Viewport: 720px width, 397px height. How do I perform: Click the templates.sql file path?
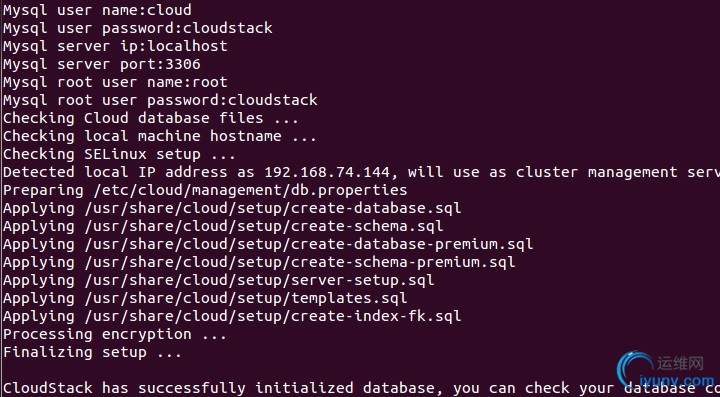click(x=246, y=298)
